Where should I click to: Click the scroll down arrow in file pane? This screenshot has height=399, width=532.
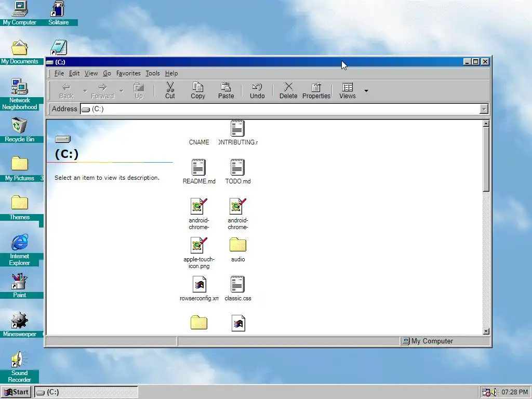(x=486, y=331)
